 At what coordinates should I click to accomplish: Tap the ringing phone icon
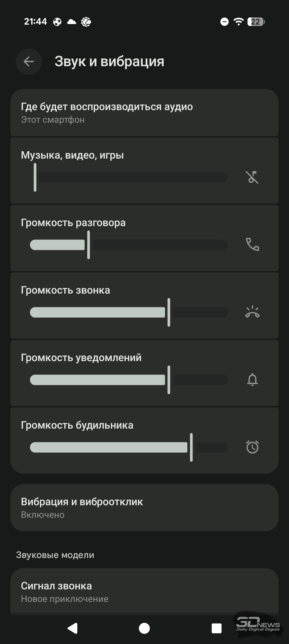click(252, 312)
